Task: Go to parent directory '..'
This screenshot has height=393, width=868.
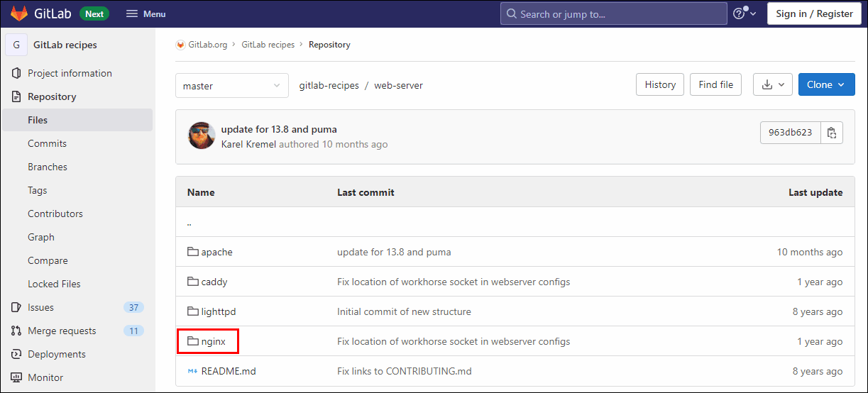Action: [x=189, y=223]
